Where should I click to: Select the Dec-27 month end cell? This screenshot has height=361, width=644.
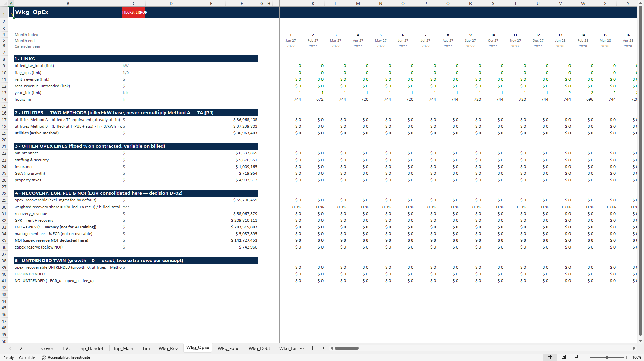pyautogui.click(x=538, y=41)
